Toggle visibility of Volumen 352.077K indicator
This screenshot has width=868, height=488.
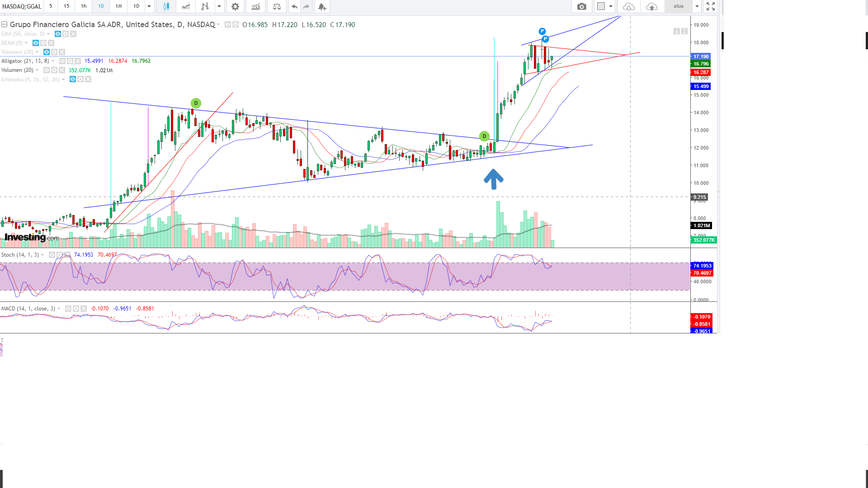pos(47,70)
